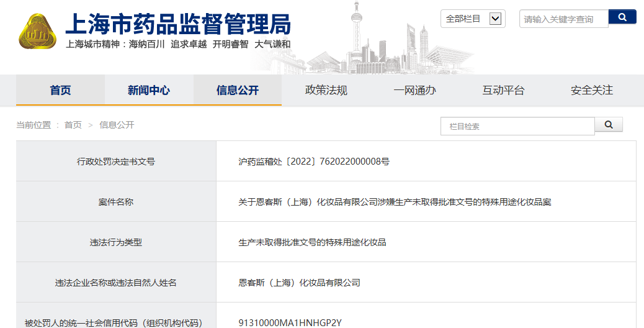Click the dropdown arrow beside 全部栏目

click(495, 19)
